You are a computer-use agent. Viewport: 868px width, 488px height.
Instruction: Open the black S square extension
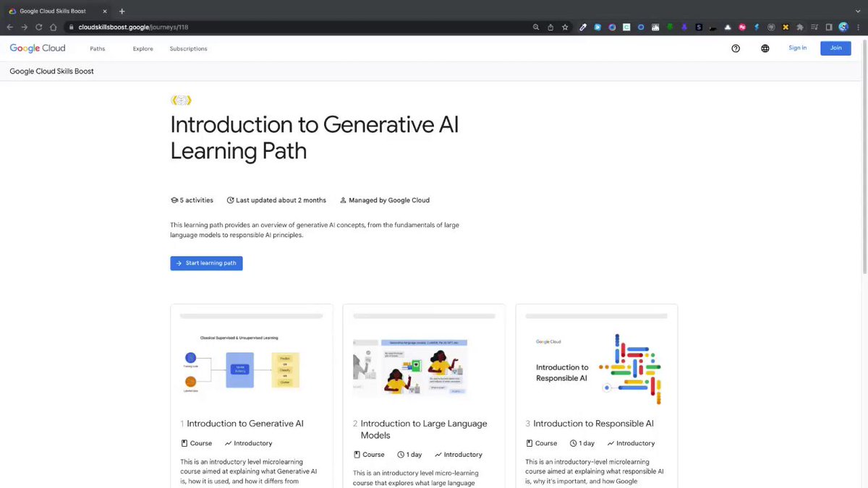point(699,27)
